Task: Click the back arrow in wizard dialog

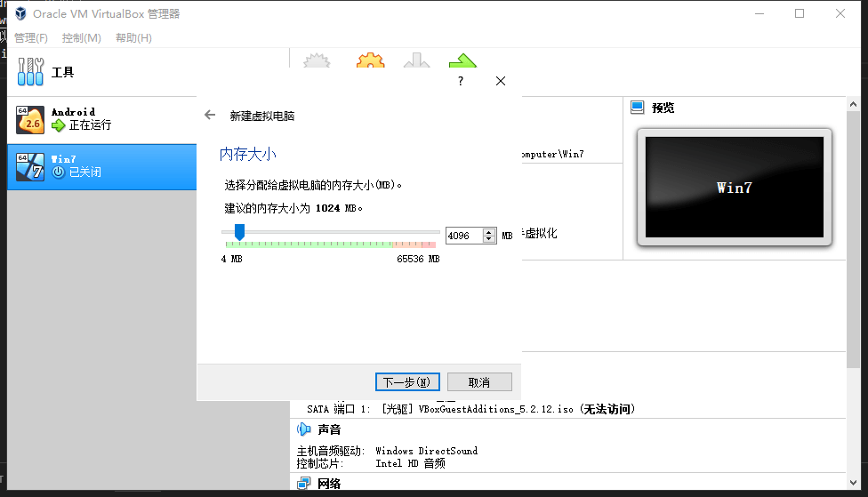Action: click(x=210, y=115)
